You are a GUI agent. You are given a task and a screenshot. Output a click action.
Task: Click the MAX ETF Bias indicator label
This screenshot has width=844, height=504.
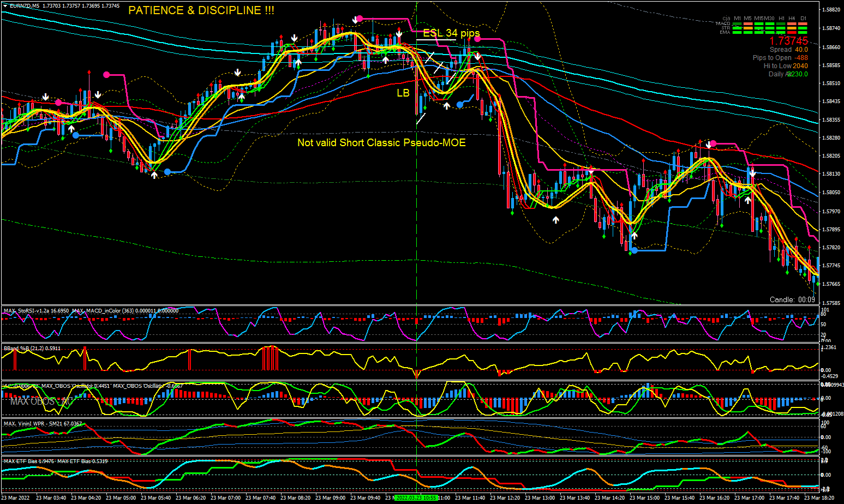[56, 461]
